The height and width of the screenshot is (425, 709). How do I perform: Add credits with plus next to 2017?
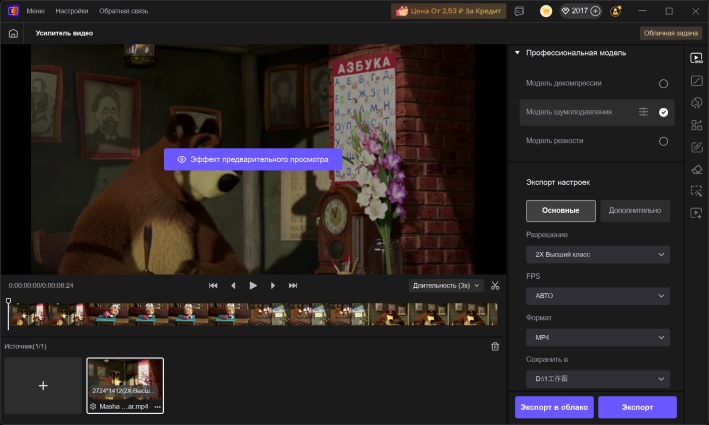click(x=596, y=11)
